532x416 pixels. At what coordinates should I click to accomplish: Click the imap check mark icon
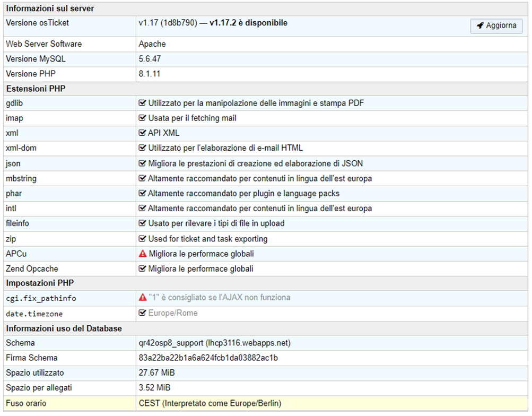[142, 118]
